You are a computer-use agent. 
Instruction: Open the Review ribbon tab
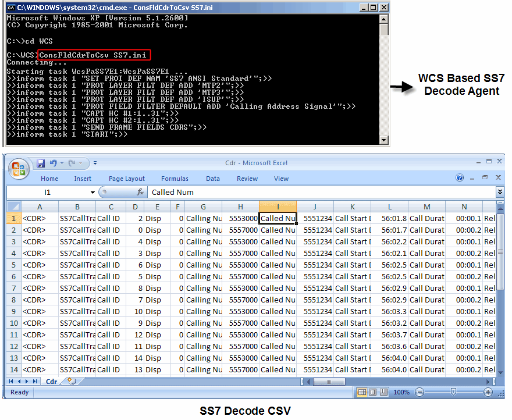click(x=247, y=179)
